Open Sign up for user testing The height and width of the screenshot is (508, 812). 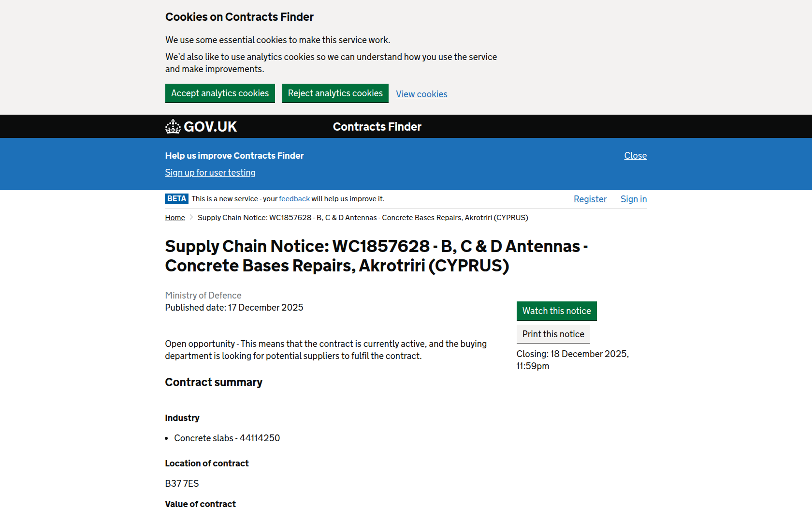tap(210, 173)
